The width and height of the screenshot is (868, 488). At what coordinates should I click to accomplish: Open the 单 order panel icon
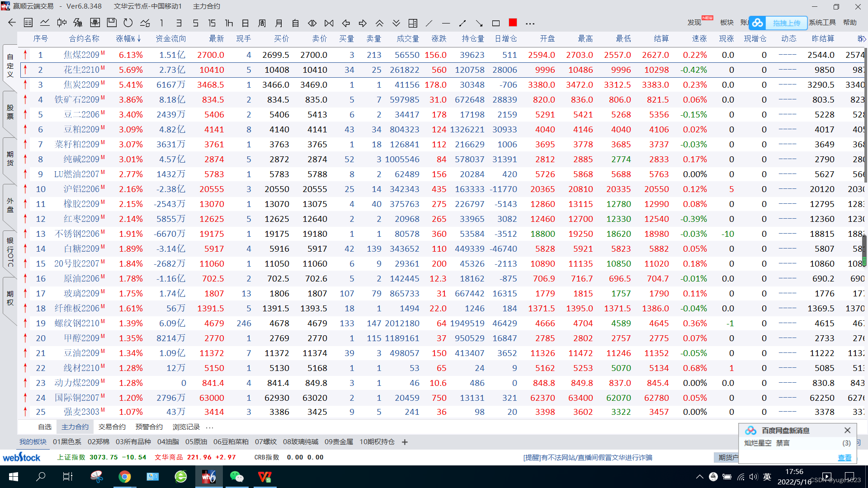[95, 23]
